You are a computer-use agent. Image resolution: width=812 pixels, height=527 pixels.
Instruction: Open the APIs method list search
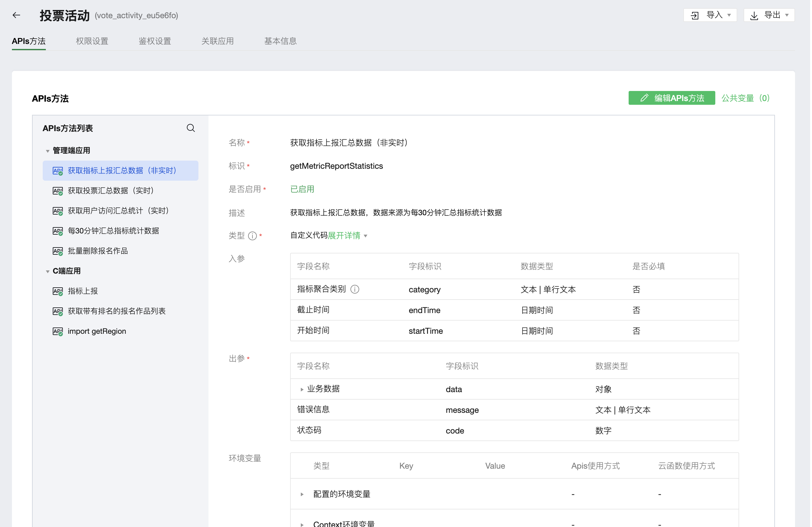click(191, 128)
